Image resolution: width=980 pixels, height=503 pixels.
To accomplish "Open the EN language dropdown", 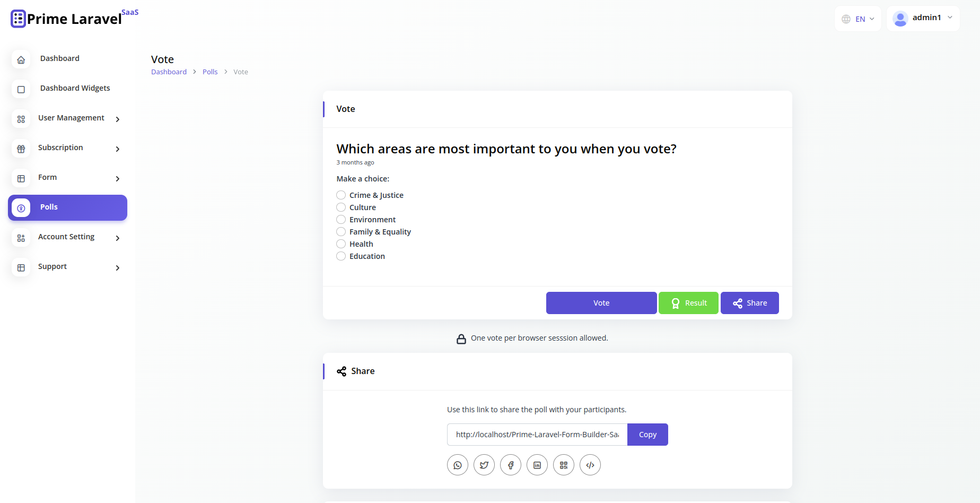I will pos(857,19).
